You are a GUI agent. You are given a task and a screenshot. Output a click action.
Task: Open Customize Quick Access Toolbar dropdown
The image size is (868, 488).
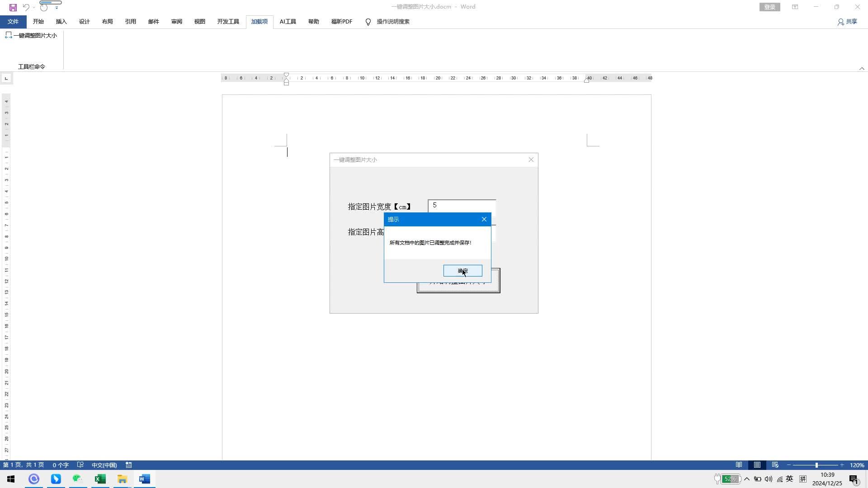click(x=57, y=8)
